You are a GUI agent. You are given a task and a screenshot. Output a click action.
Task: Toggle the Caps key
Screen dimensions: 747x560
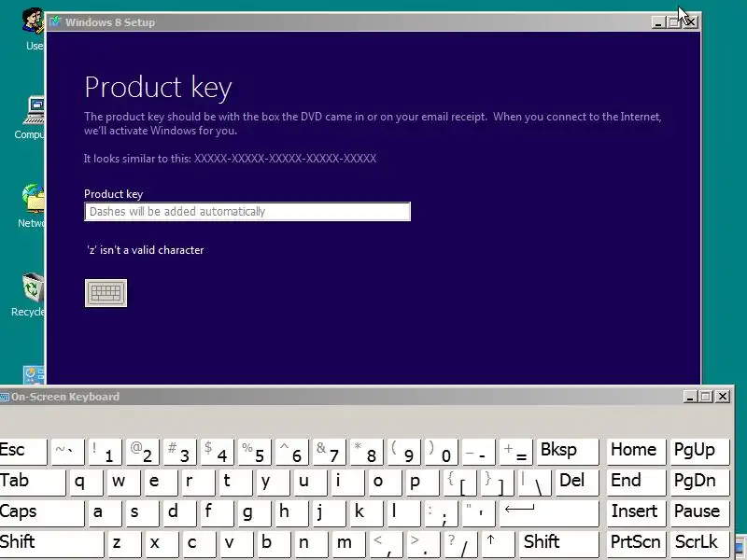(42, 512)
